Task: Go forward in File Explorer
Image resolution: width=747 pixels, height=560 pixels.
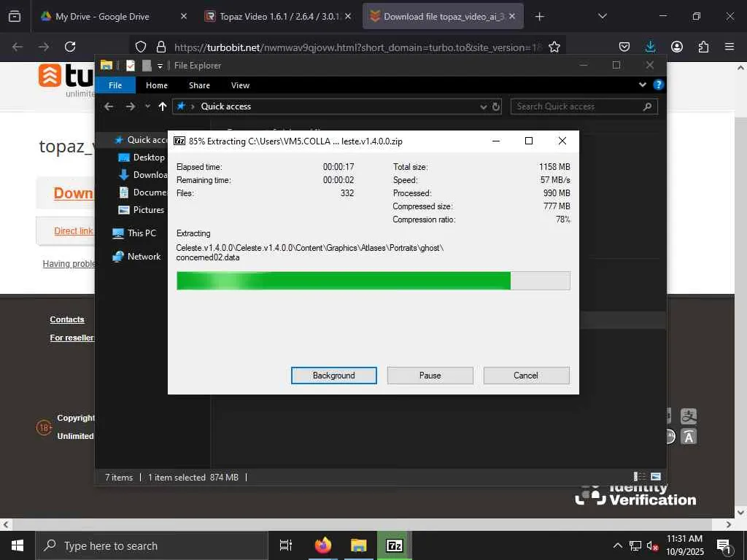Action: (x=130, y=106)
